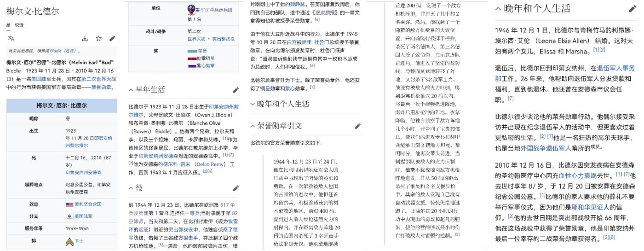Add article to watchlist via star icon

coord(98,39)
